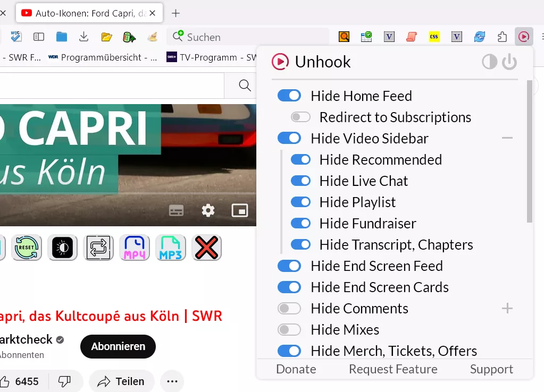
Task: Click the red eraser extension icon
Action: 412,37
